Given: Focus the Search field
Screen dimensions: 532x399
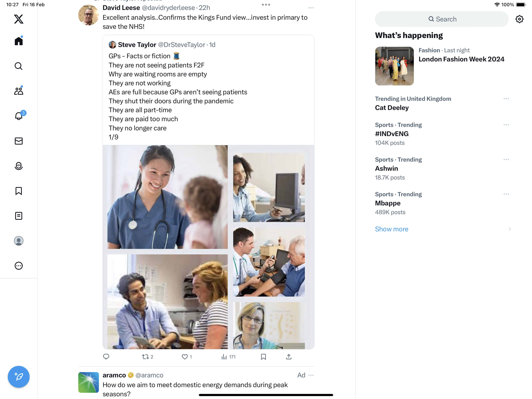Looking at the screenshot, I should point(442,19).
